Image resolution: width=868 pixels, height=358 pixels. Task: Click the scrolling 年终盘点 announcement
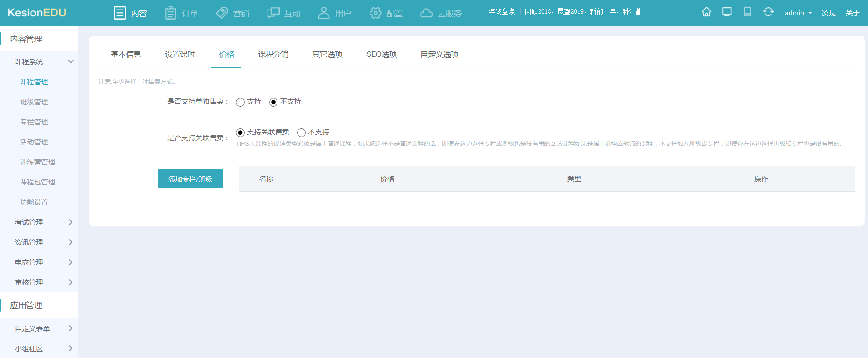564,12
